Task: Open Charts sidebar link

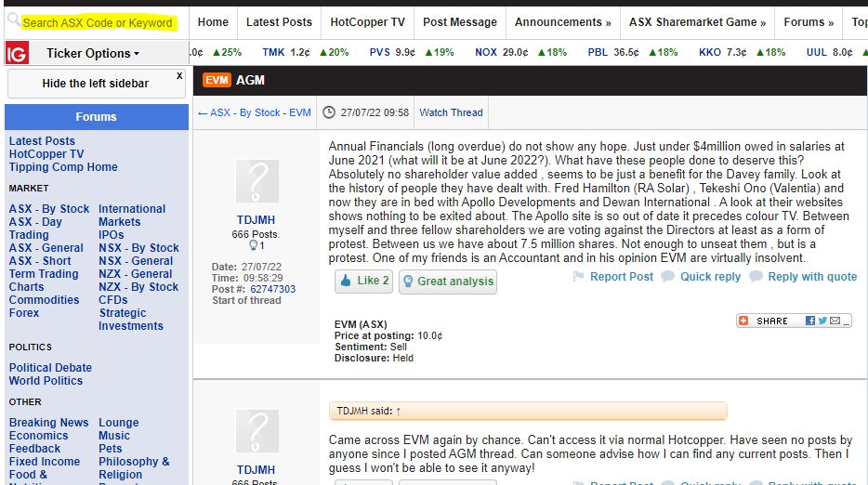Action: coord(26,287)
